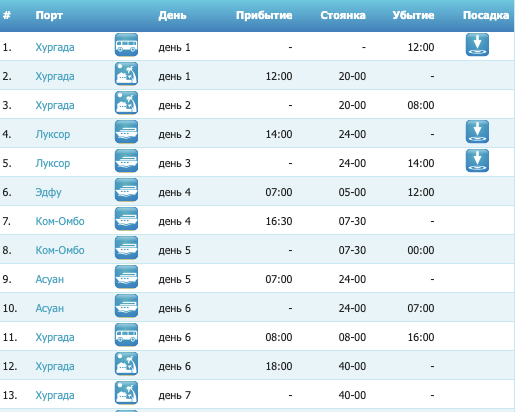Image resolution: width=530 pixels, height=412 pixels.
Task: Click departure time 07:00 in row 10 Асуан
Action: (x=421, y=309)
